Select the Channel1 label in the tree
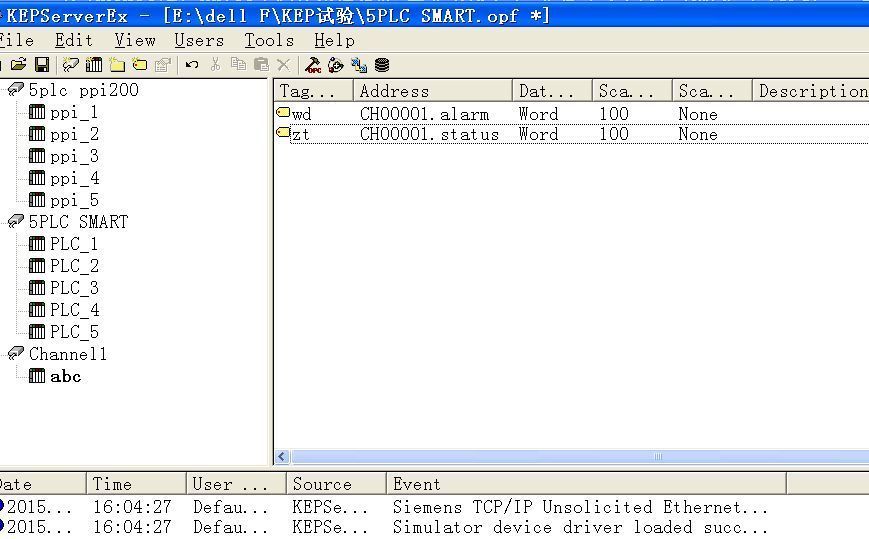 tap(68, 354)
